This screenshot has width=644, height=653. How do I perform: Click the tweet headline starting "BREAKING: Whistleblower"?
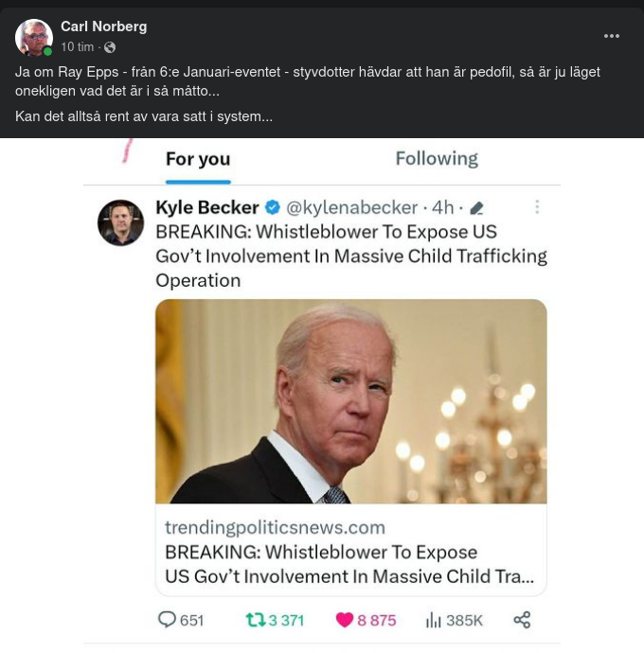coord(350,256)
